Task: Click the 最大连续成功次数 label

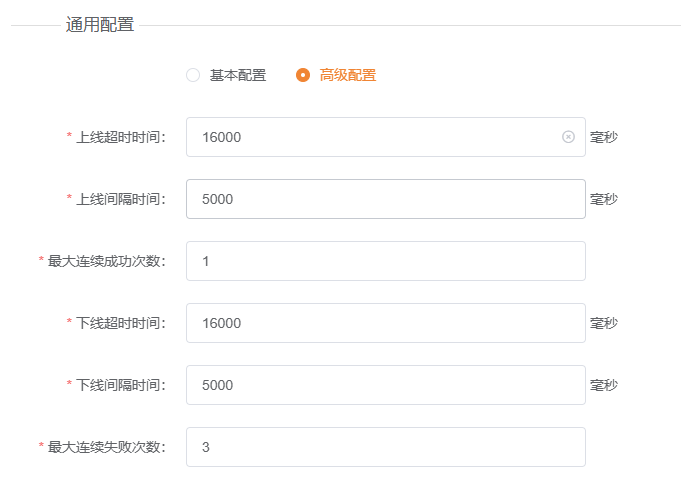Action: coord(107,261)
